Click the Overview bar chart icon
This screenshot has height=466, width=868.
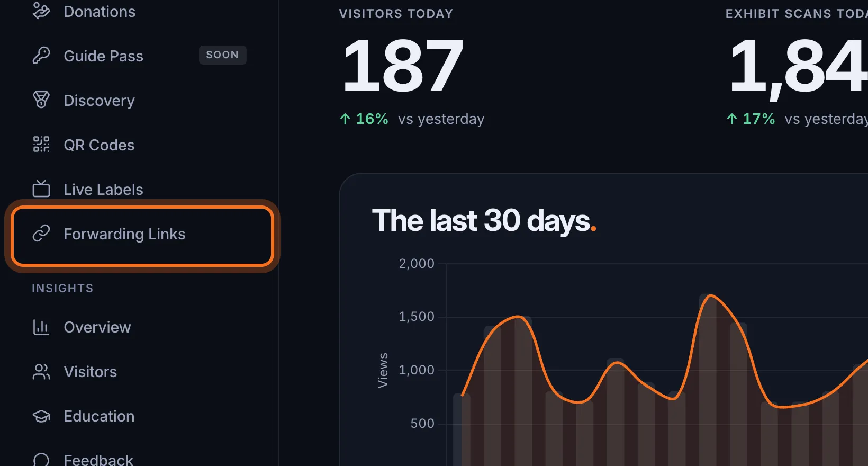click(41, 327)
